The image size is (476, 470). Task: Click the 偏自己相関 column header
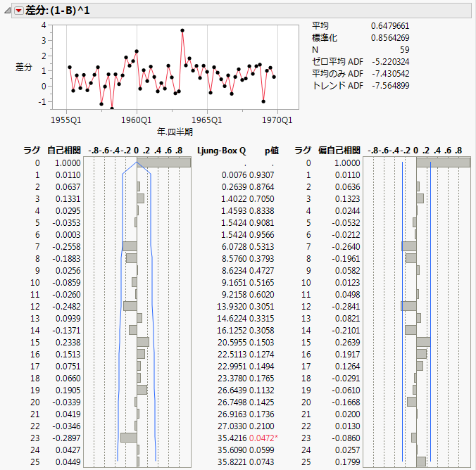[x=341, y=151]
